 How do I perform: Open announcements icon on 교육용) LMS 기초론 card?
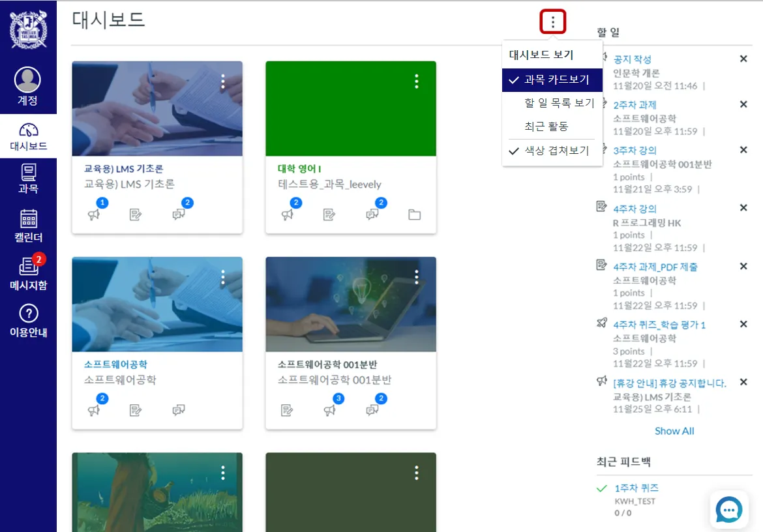pyautogui.click(x=93, y=214)
